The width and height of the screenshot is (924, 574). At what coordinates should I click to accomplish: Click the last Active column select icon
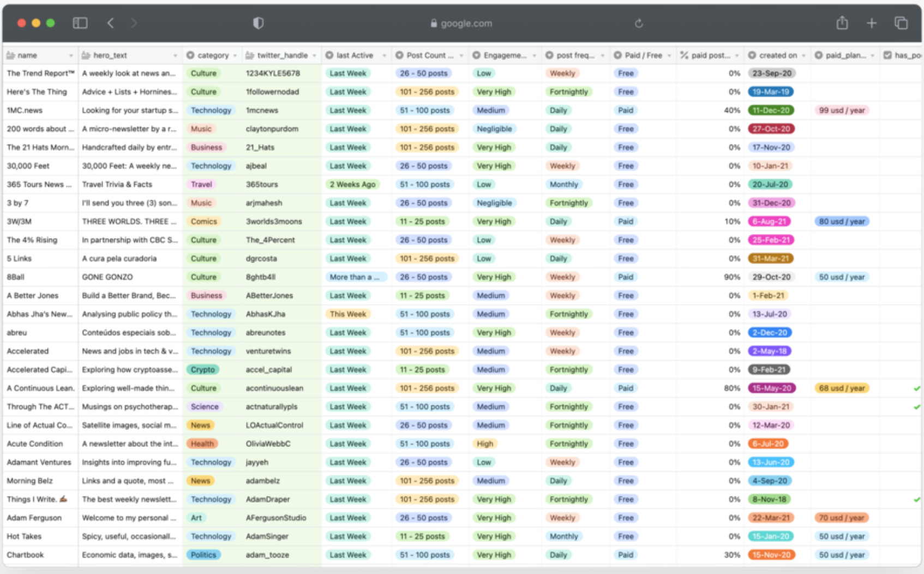click(x=329, y=55)
